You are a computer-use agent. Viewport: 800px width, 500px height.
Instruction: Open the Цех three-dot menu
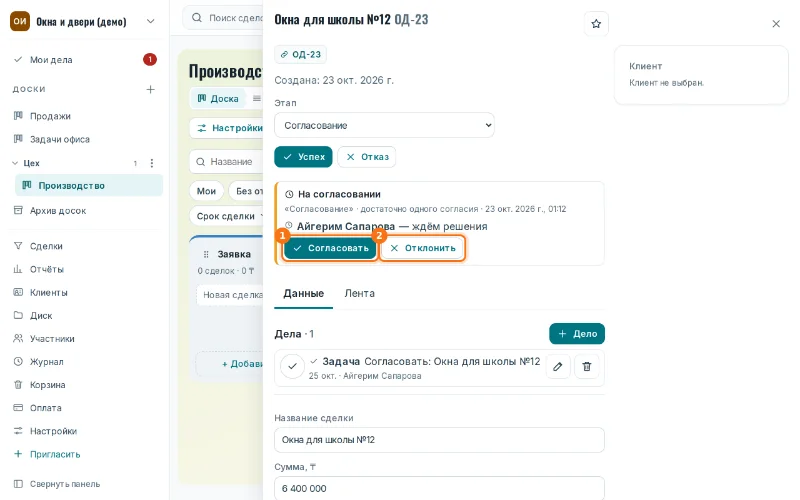(152, 163)
